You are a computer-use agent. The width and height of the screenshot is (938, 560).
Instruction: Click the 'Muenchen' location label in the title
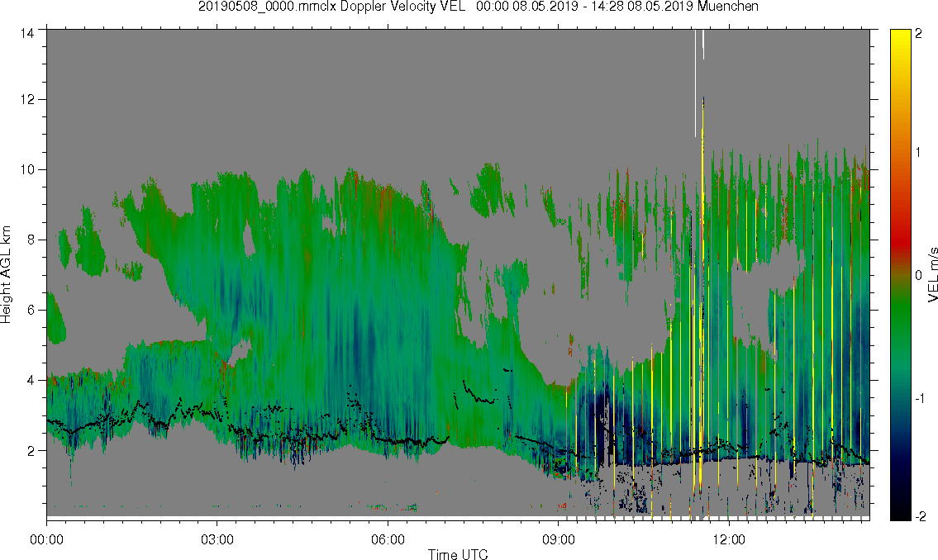coord(727,7)
